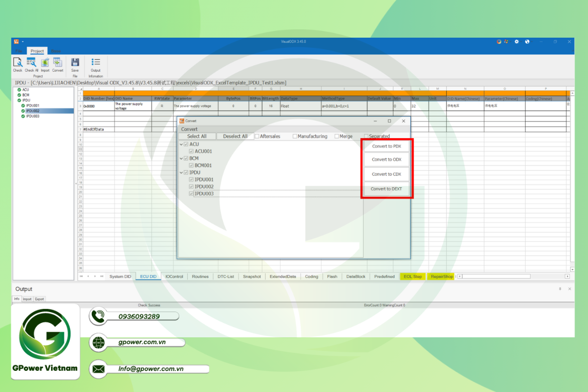
Task: Click the colorful ring theme icon
Action: click(499, 42)
